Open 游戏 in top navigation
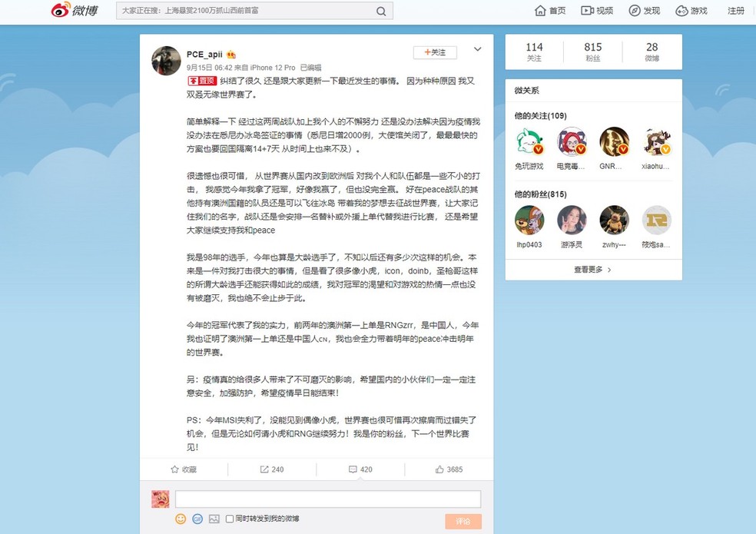This screenshot has height=534, width=756. click(691, 11)
